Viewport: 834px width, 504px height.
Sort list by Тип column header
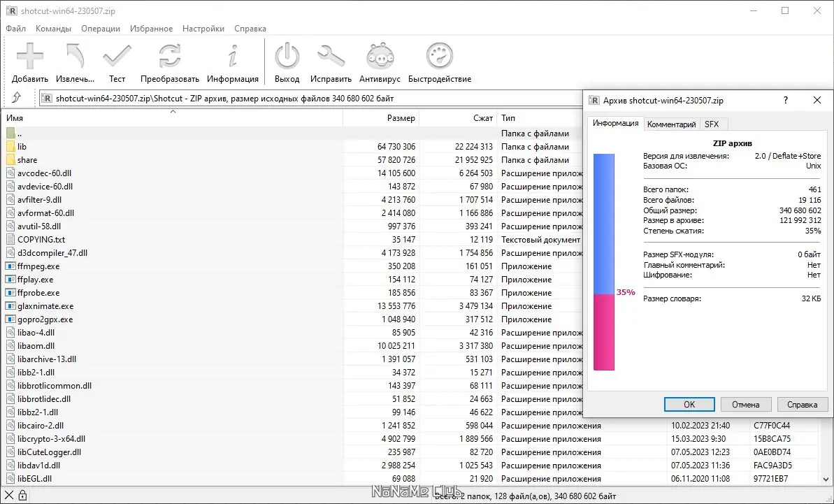[540, 118]
